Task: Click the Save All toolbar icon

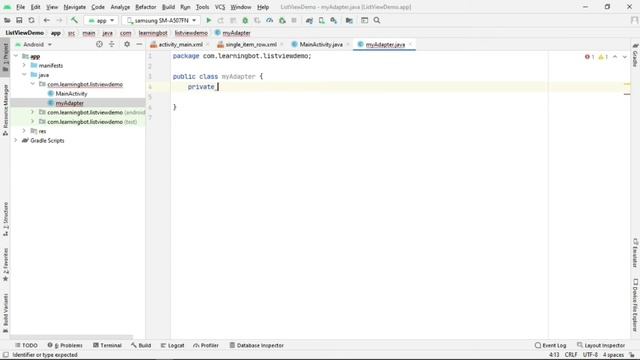Action: (x=19, y=20)
